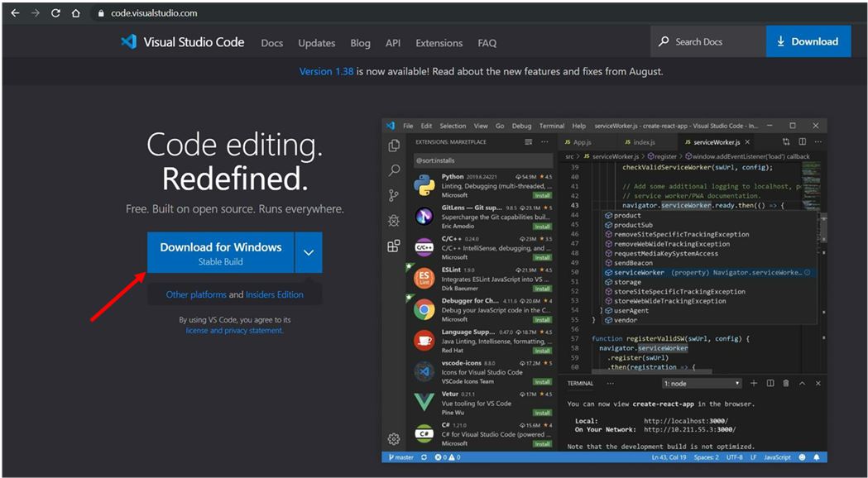
Task: Click the Search Docs field
Action: [x=707, y=41]
